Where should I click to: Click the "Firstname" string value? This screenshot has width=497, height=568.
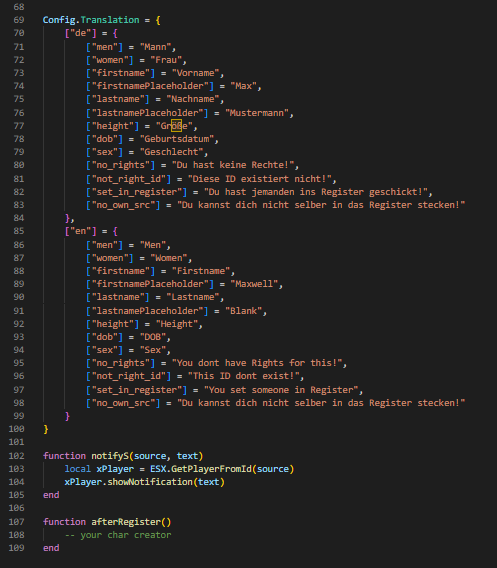pyautogui.click(x=201, y=271)
